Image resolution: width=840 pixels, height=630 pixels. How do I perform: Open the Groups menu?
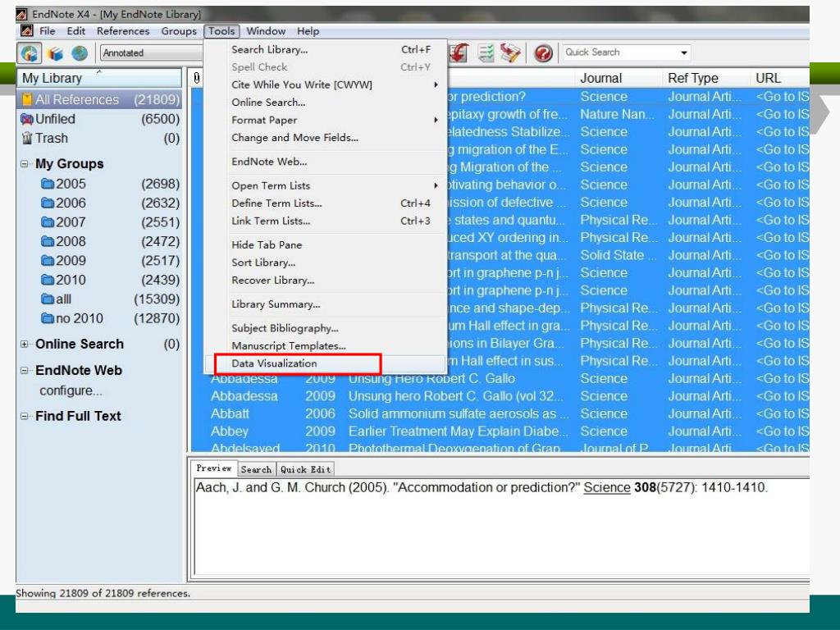[x=179, y=31]
